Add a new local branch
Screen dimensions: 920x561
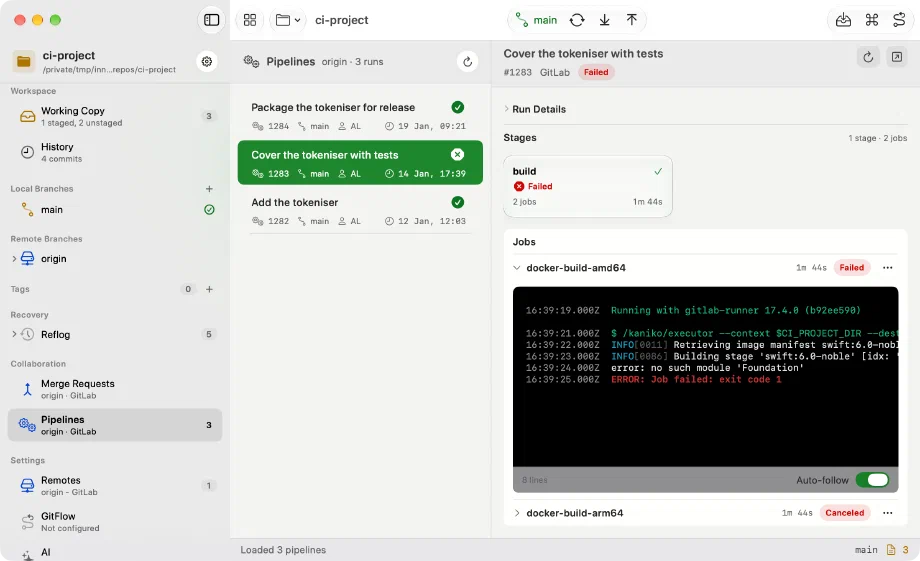[209, 188]
